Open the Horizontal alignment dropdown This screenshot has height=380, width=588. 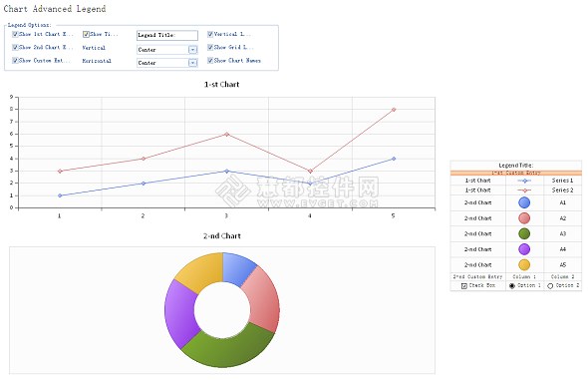coord(192,63)
